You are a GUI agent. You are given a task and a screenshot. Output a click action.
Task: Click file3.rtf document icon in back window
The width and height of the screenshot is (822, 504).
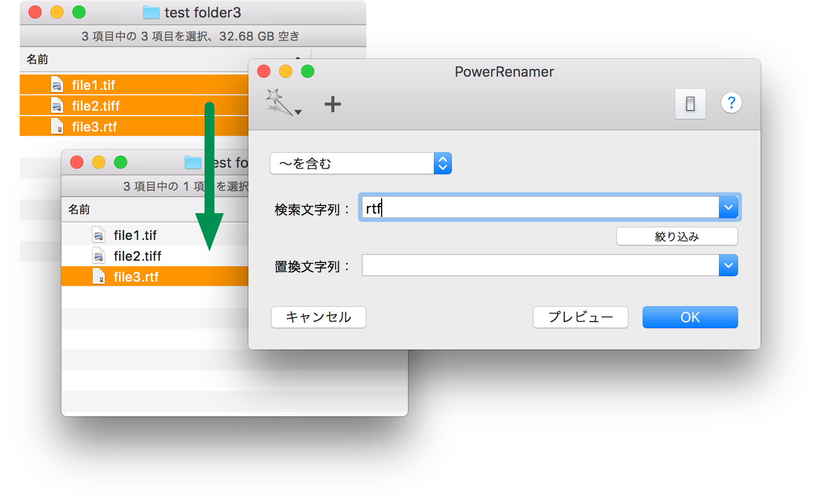57,127
